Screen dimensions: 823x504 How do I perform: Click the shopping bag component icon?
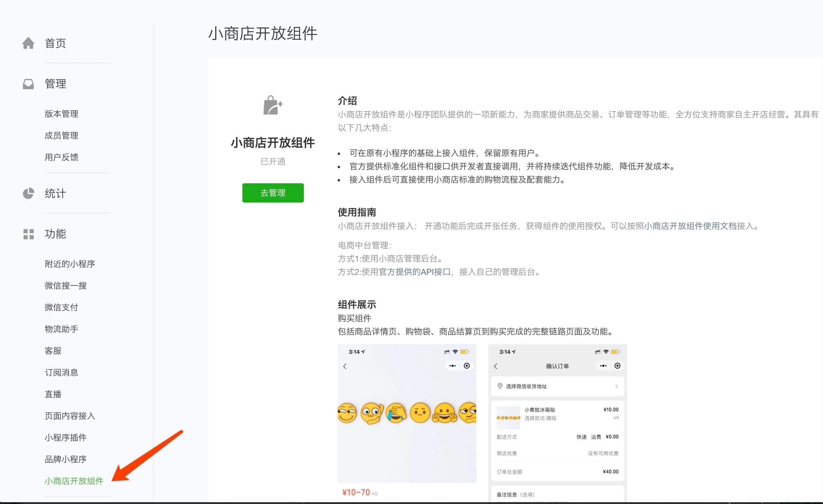pos(273,105)
